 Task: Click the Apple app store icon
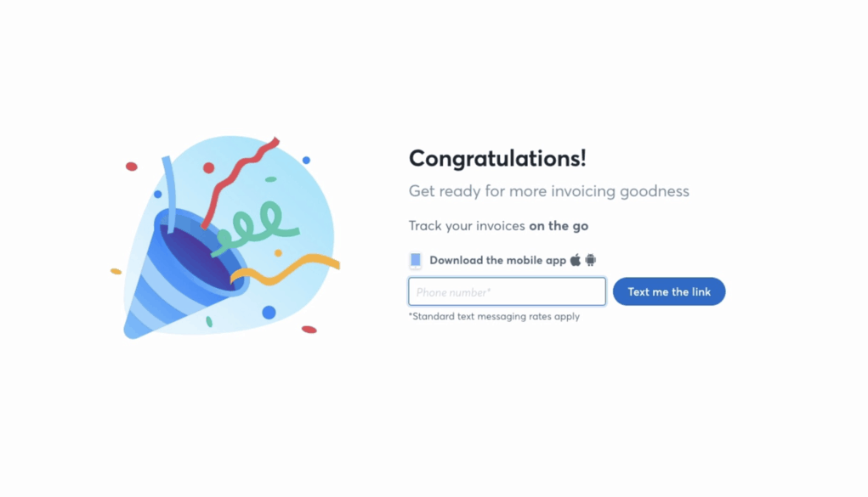576,260
